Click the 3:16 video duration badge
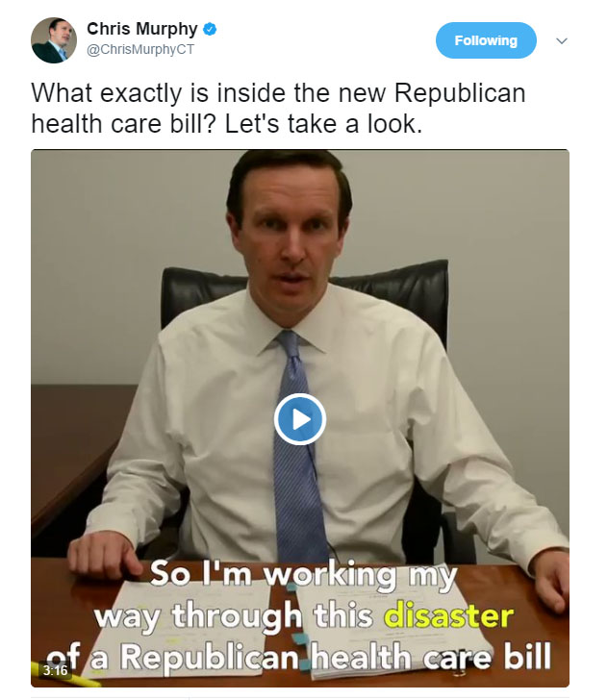Image resolution: width=608 pixels, height=700 pixels. tap(55, 670)
